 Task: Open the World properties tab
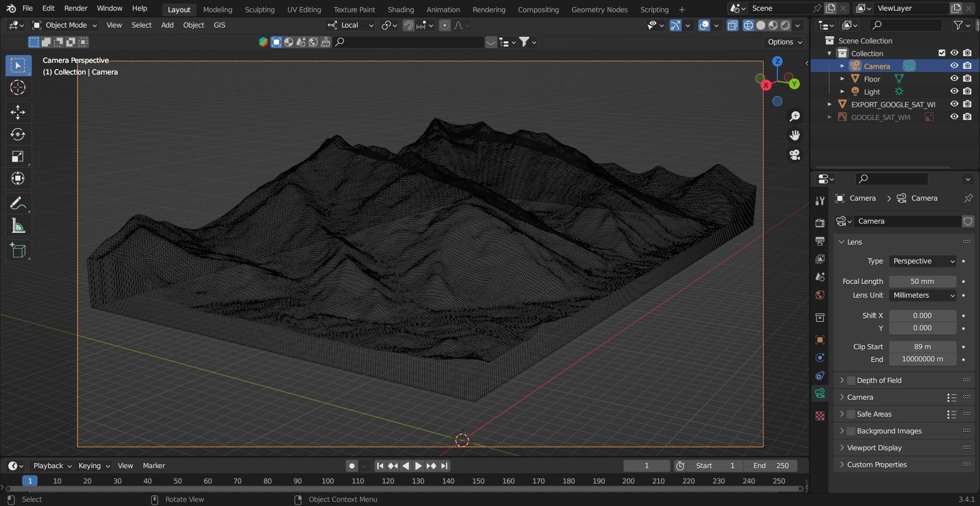[x=820, y=295]
